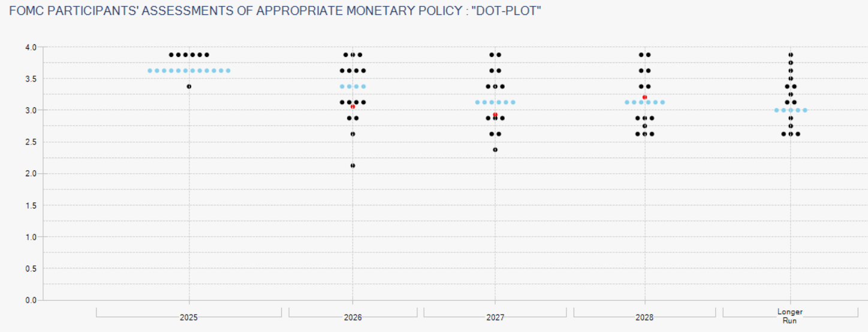This screenshot has height=332, width=868.
Task: Select the Longer Run axis label
Action: [790, 316]
